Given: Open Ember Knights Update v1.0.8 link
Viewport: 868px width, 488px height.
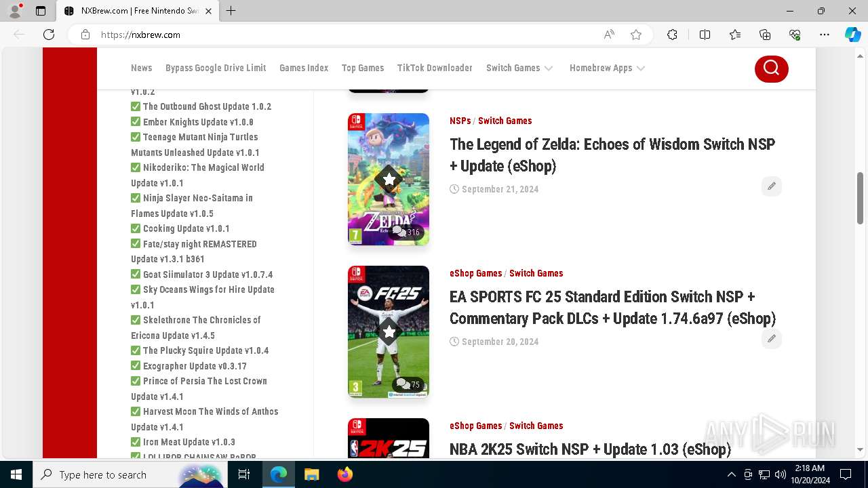Looking at the screenshot, I should [198, 122].
